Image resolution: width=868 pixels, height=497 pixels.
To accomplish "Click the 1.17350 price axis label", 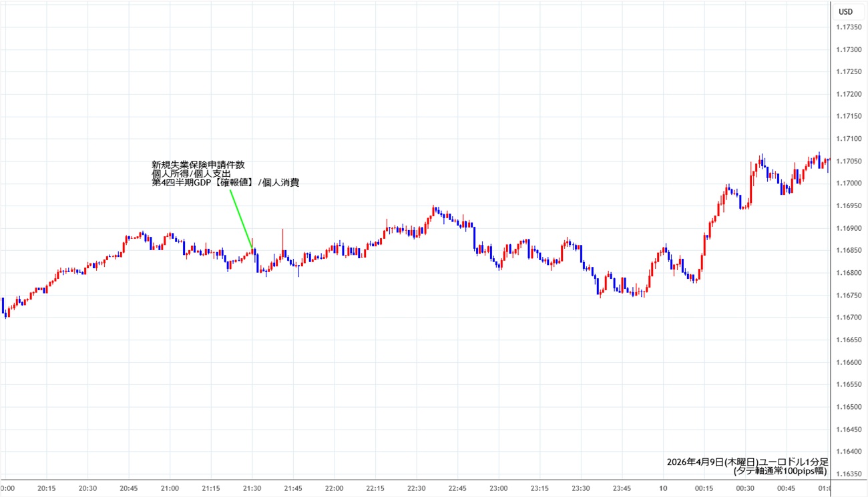I will click(x=847, y=27).
